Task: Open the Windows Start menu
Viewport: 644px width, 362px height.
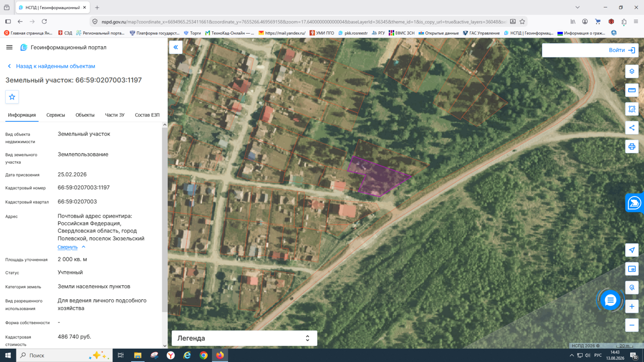Action: (x=8, y=355)
